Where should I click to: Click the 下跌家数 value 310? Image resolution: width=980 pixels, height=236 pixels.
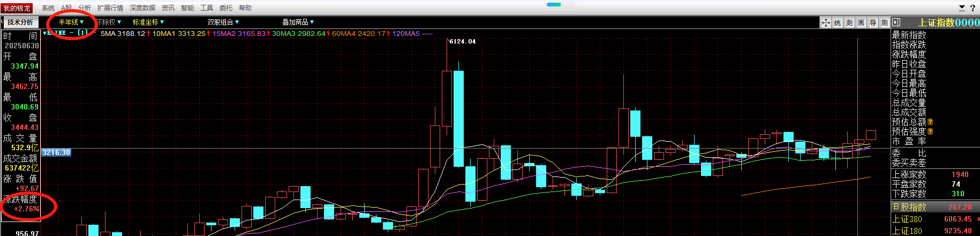coord(958,194)
